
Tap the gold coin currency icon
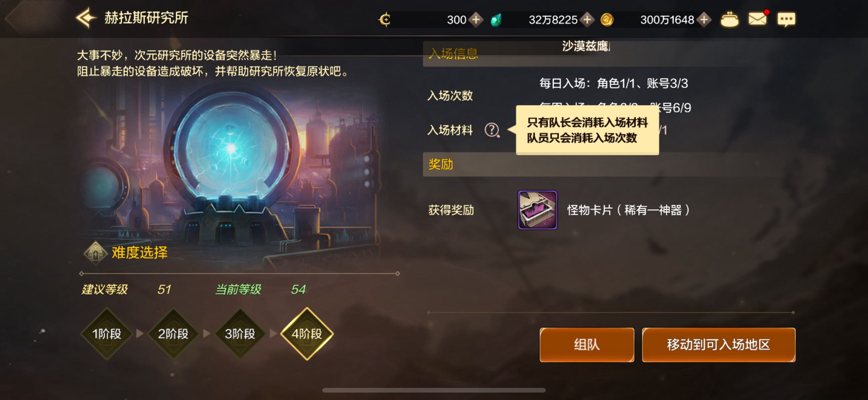coord(607,20)
